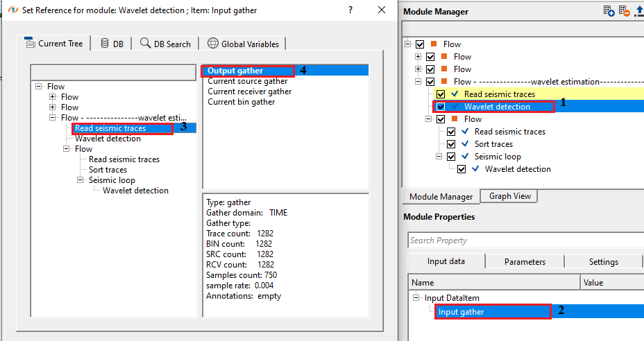Select Current bin gather item
The width and height of the screenshot is (644, 341).
point(241,102)
